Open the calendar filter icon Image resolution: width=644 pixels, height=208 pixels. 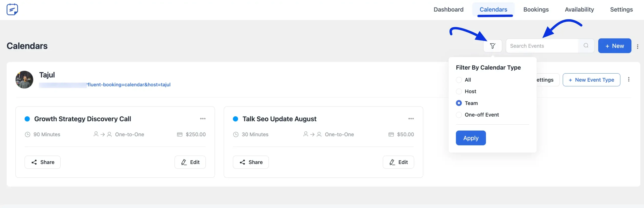tap(493, 46)
